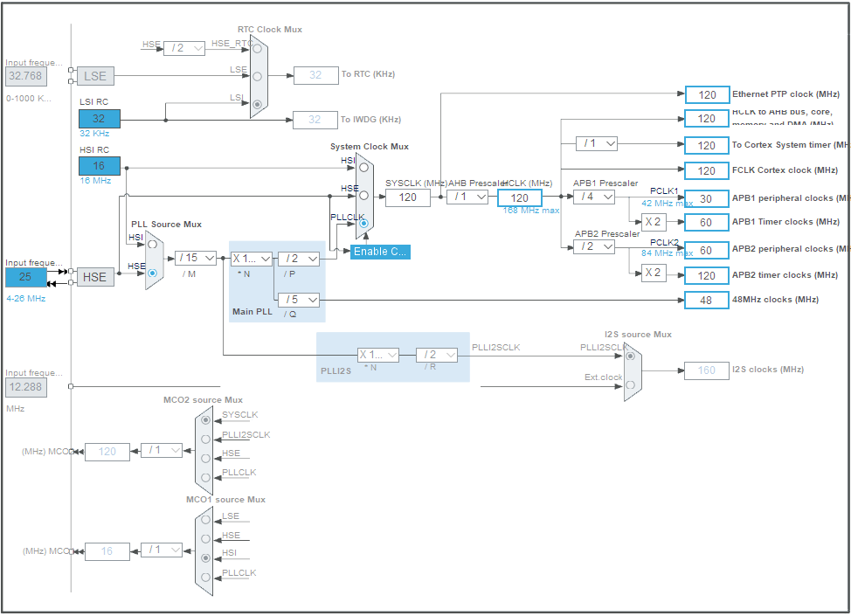
Task: Open the HSE RTC /2 divider dropdown
Action: point(184,48)
